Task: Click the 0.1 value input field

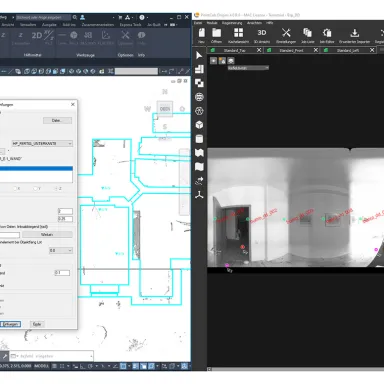Action: [x=62, y=273]
